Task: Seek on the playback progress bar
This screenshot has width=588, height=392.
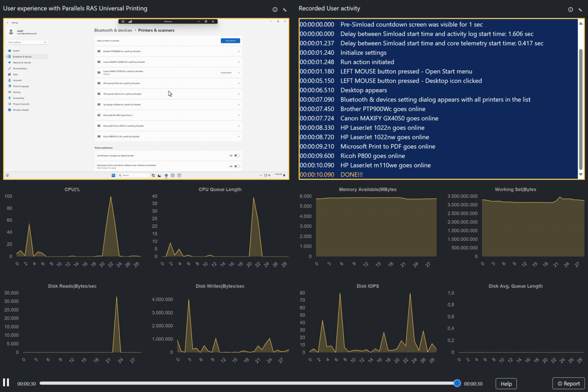Action: point(248,383)
